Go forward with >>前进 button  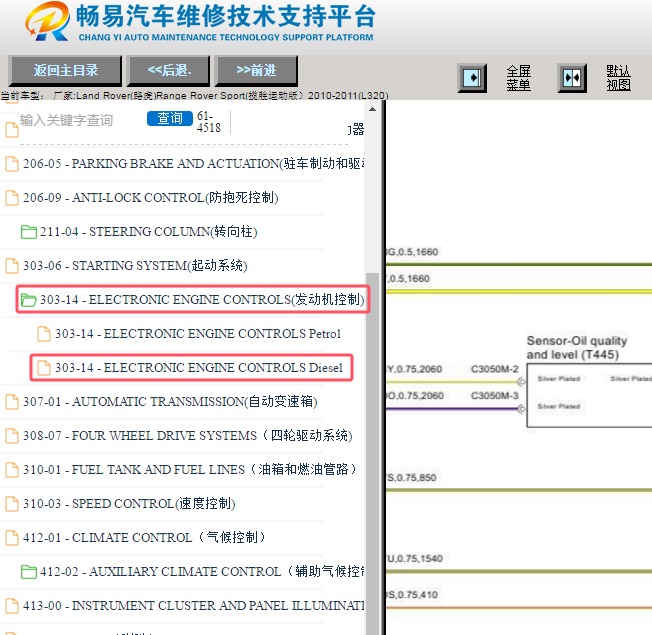point(256,70)
